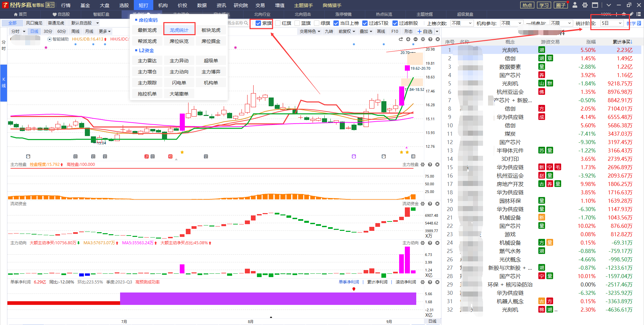This screenshot has width=644, height=325.
Task: Open the 研究院 menu
Action: (241, 5)
